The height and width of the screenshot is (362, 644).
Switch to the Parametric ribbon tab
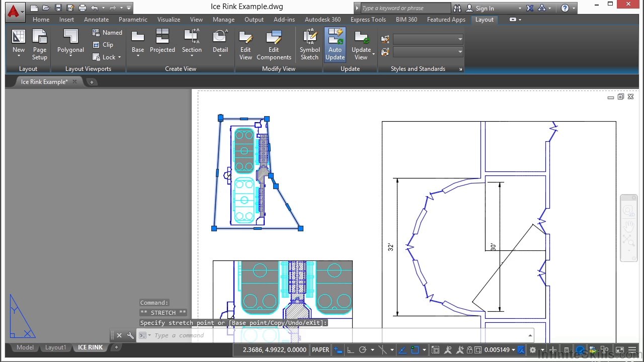point(133,20)
